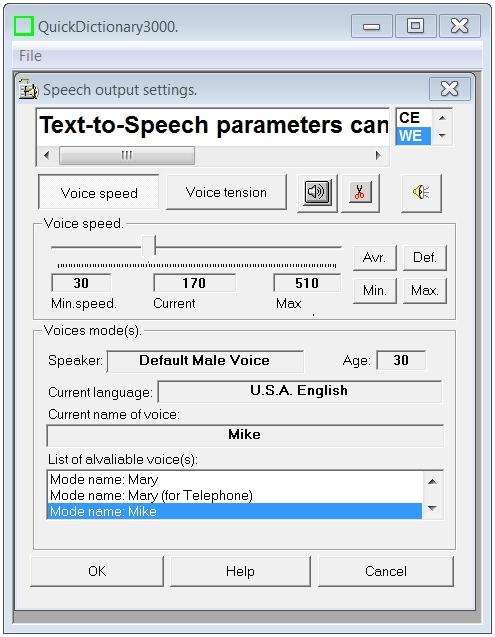The width and height of the screenshot is (495, 637).
Task: Click the Current language field U.S.A. English
Action: click(x=300, y=391)
